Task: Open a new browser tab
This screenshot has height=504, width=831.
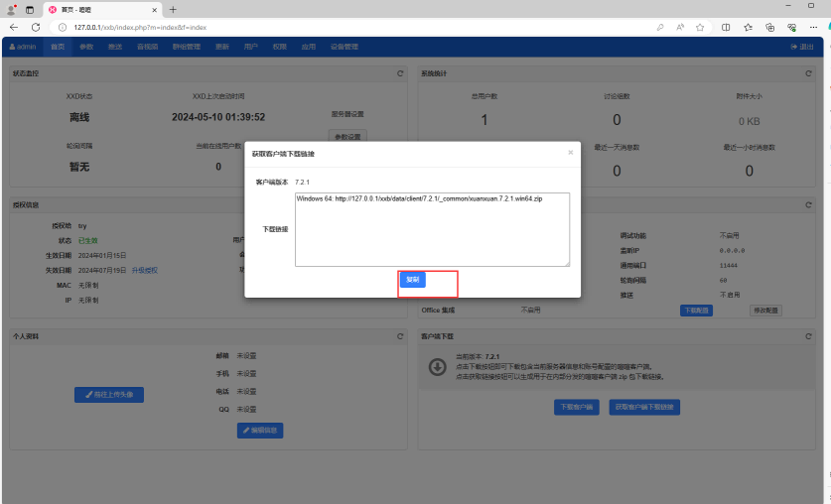Action: pyautogui.click(x=173, y=9)
